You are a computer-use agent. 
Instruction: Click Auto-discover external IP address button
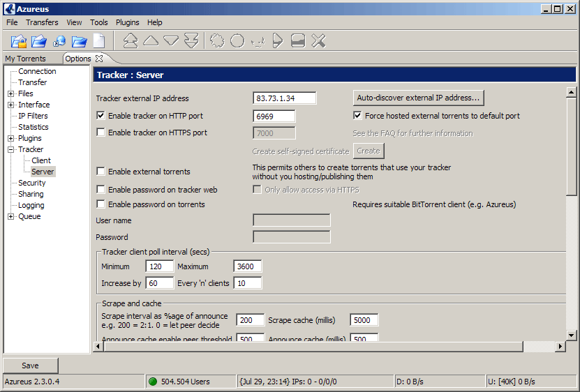click(418, 98)
